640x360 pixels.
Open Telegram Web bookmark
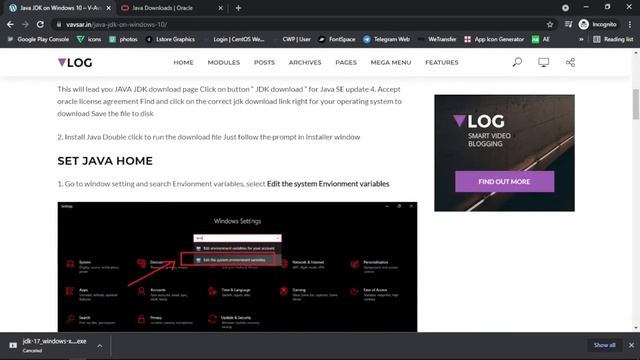click(x=386, y=39)
